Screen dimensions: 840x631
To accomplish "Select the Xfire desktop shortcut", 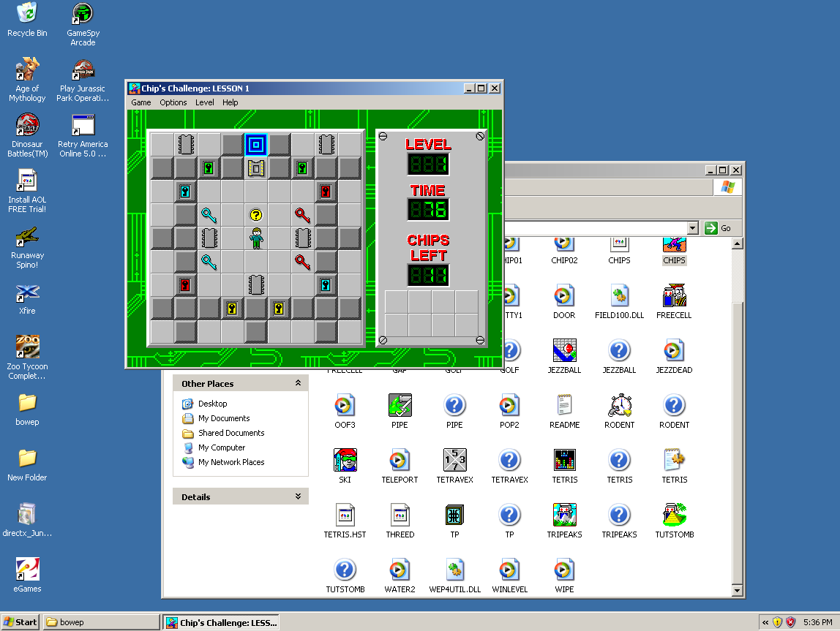I will 27,299.
